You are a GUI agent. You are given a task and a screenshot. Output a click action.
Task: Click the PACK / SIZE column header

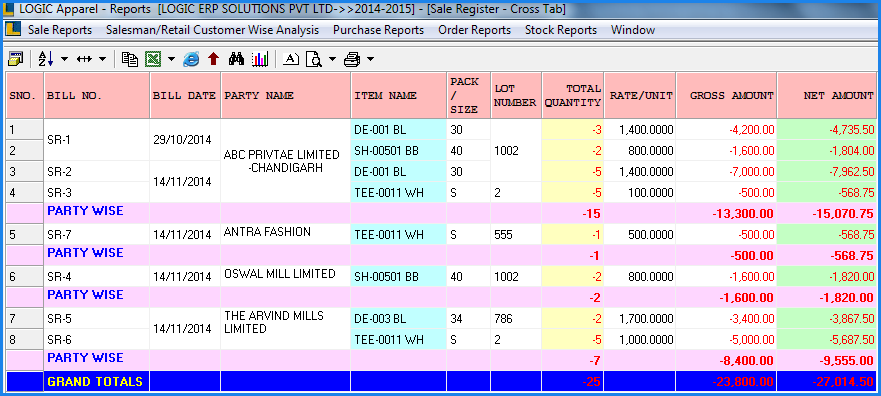[x=468, y=95]
